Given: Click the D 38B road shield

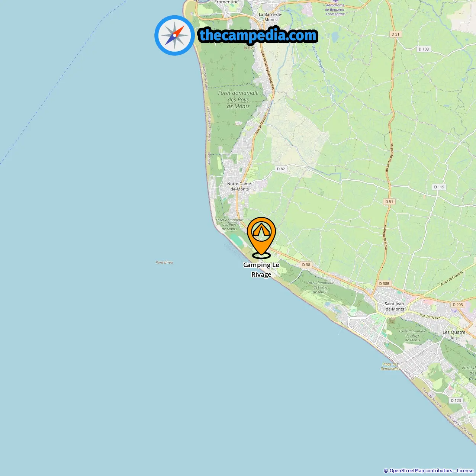Looking at the screenshot, I should point(384,283).
